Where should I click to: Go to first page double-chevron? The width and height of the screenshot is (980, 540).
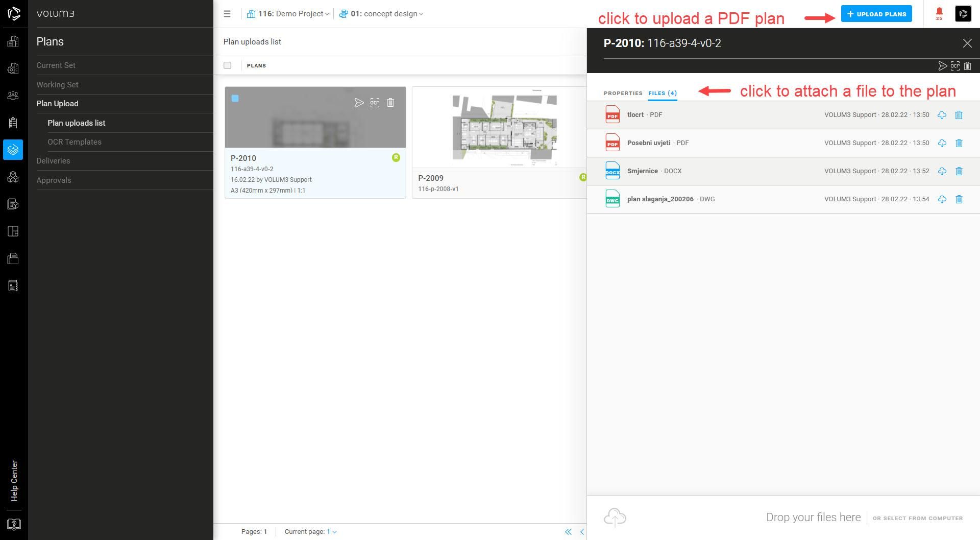point(568,532)
